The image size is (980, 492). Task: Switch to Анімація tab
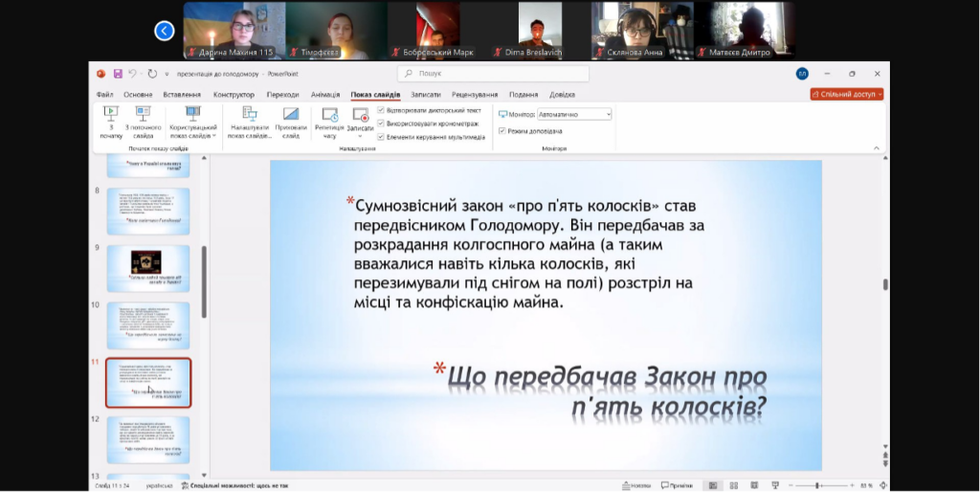point(325,95)
